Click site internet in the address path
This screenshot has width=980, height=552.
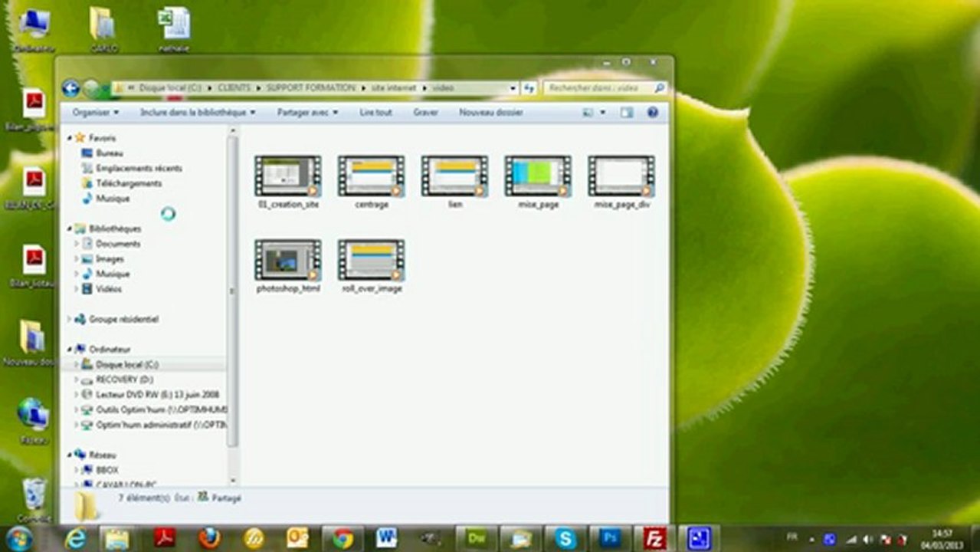394,88
